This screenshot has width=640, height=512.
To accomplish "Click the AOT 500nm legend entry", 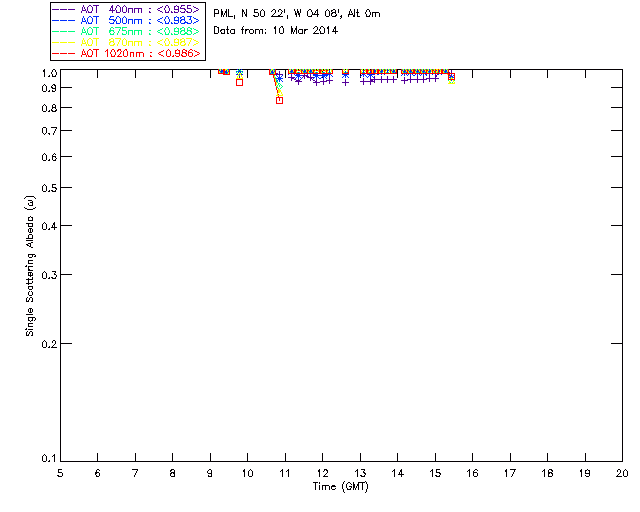I will [126, 20].
